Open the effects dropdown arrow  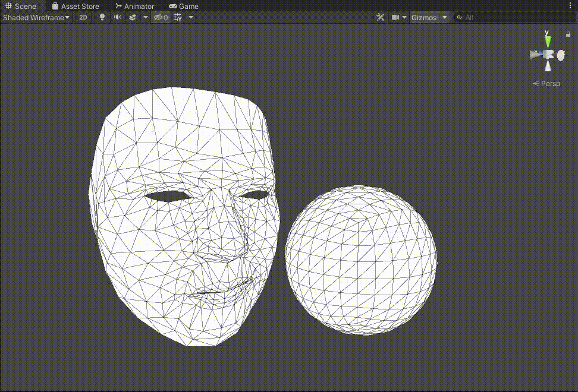[146, 17]
